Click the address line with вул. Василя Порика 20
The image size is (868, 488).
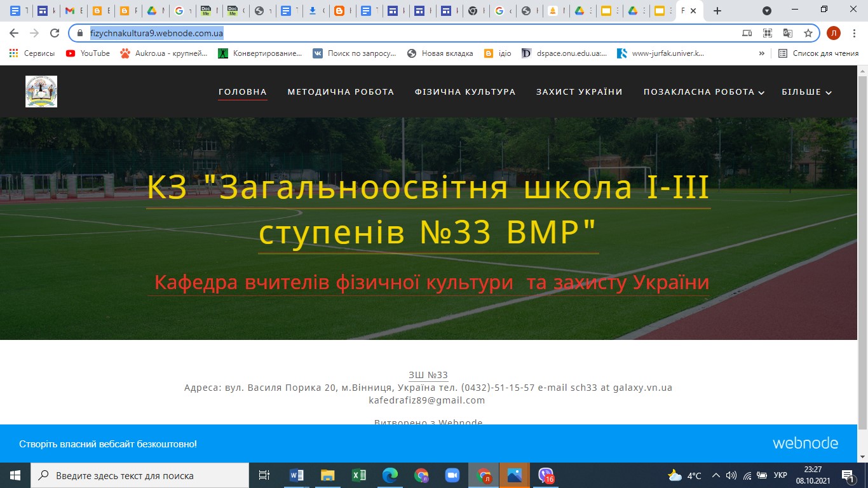pos(428,388)
